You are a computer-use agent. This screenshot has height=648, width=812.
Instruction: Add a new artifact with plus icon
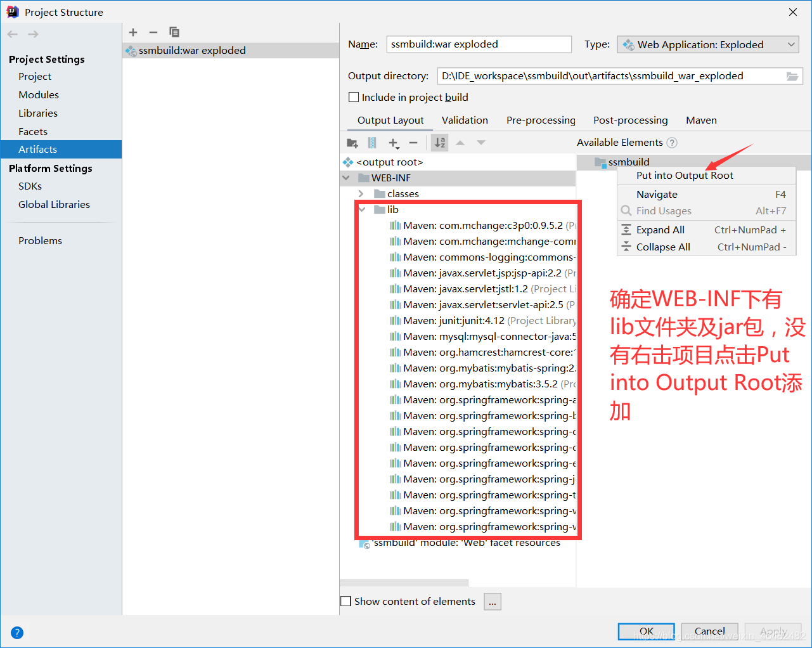133,32
